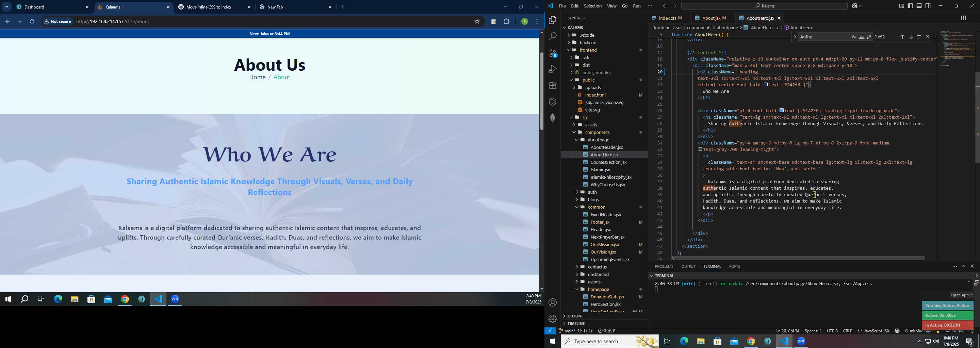Expand the uploads folder
Image resolution: width=980 pixels, height=348 pixels.
[604, 88]
